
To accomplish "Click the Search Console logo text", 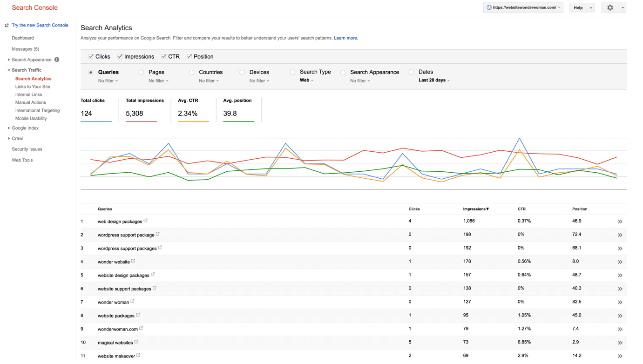I will click(34, 7).
